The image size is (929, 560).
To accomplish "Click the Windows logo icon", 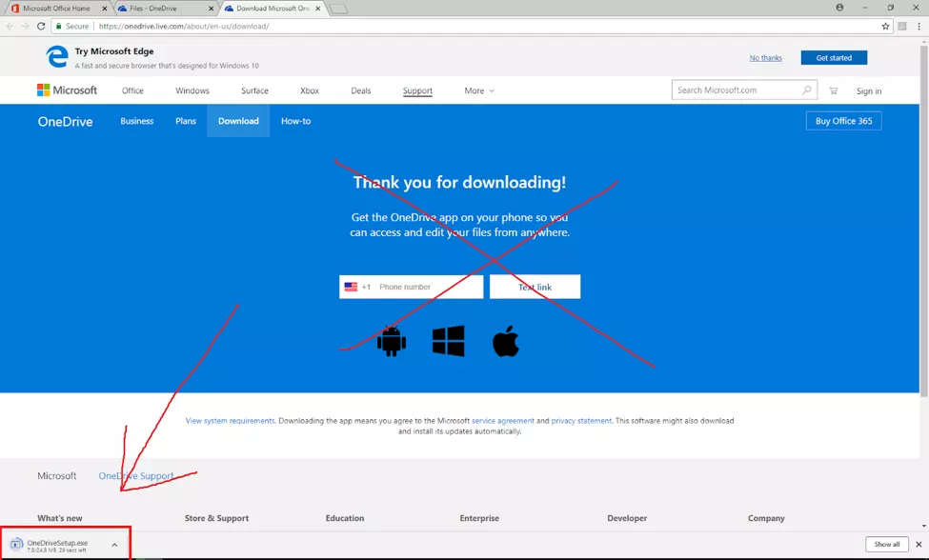I will pyautogui.click(x=449, y=341).
